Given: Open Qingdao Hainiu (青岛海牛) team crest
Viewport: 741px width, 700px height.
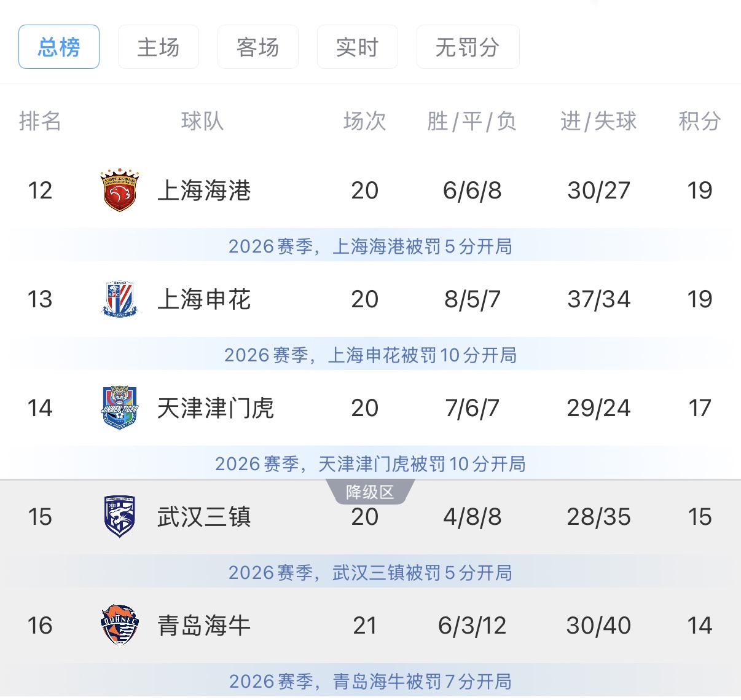Looking at the screenshot, I should click(x=120, y=625).
